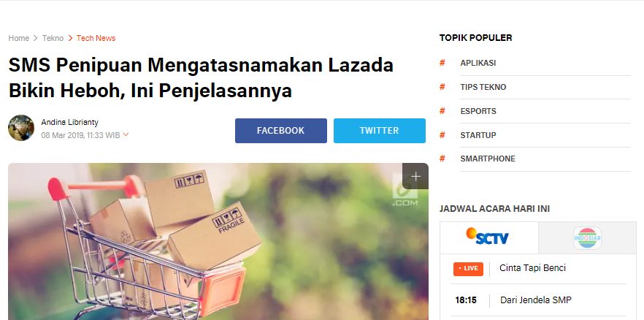Click author name Andina Librianty

[70, 123]
